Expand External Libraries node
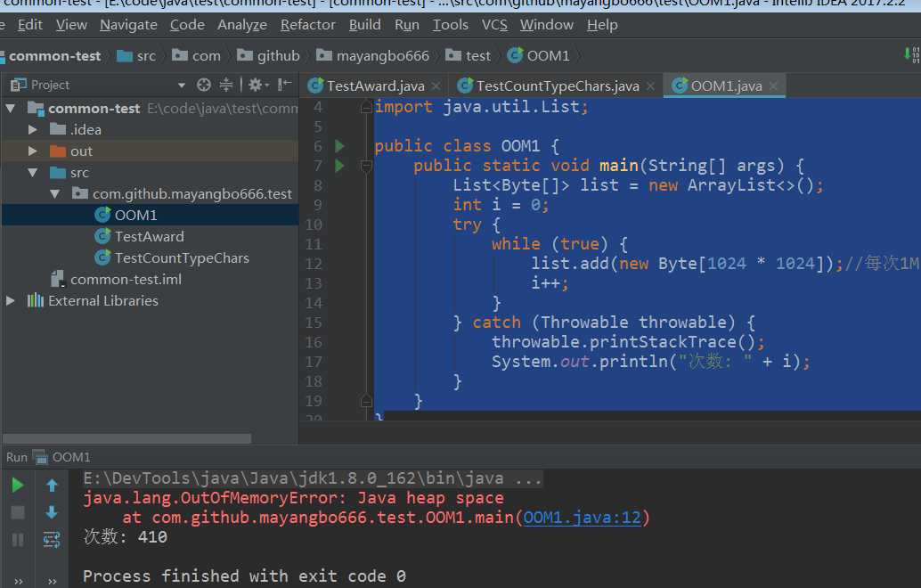Screen dimensions: 921x588 click(x=11, y=301)
